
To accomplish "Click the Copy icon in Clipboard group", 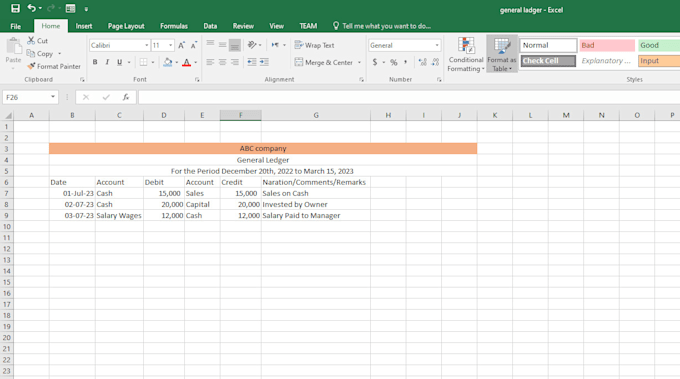I will click(x=31, y=53).
